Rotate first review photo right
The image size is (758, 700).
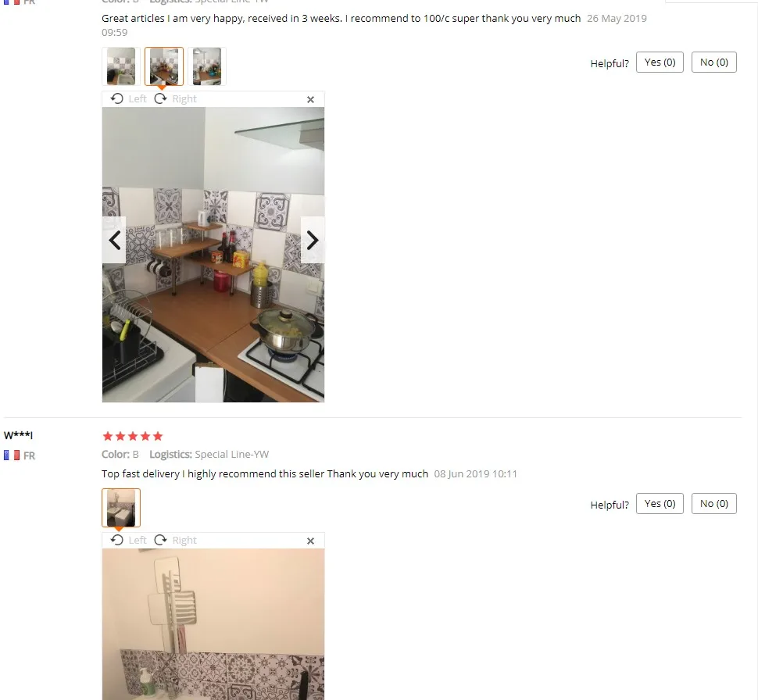[175, 98]
